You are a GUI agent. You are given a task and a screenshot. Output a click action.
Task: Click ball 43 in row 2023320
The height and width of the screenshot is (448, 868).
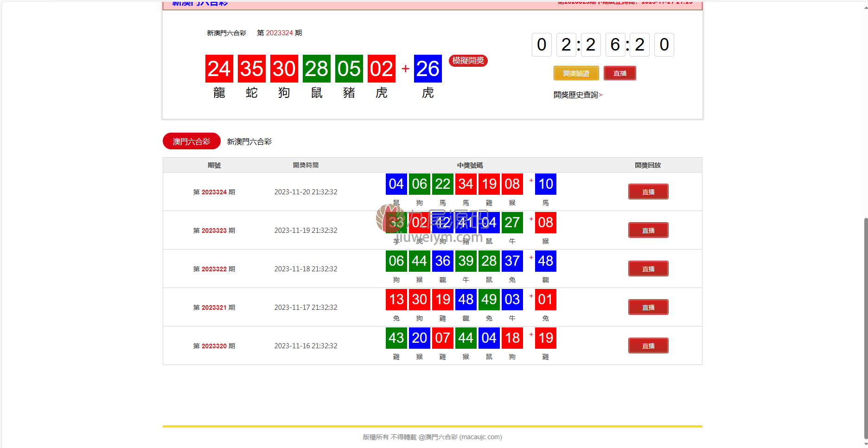396,338
